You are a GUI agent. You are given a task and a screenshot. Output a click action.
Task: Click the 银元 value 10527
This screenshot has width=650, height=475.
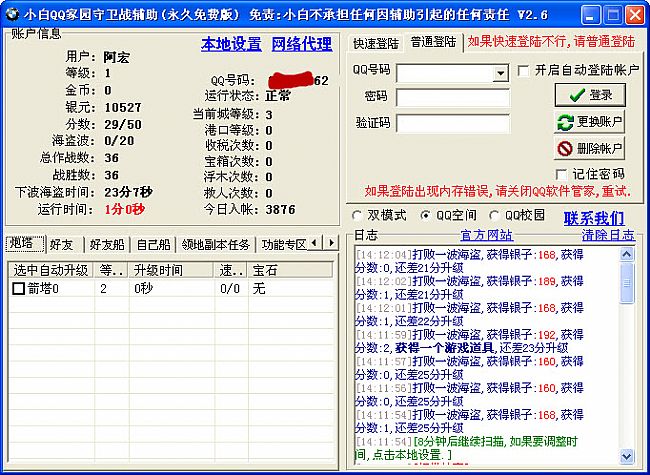click(123, 107)
